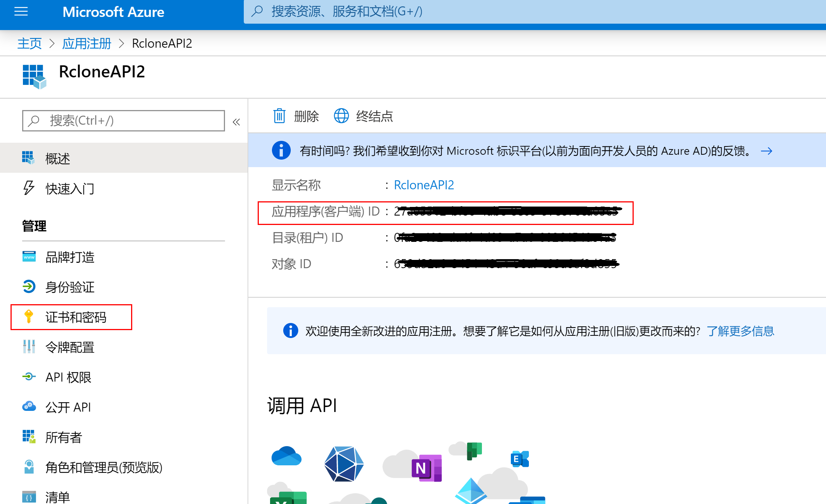The height and width of the screenshot is (504, 826).
Task: Open 身份验证 menu item
Action: (x=124, y=287)
